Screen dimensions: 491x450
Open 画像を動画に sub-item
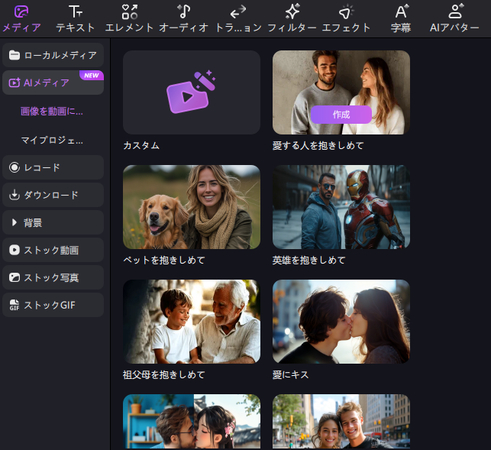coord(52,111)
